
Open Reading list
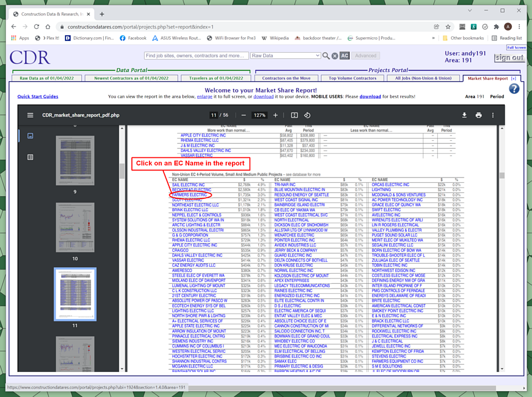[507, 38]
